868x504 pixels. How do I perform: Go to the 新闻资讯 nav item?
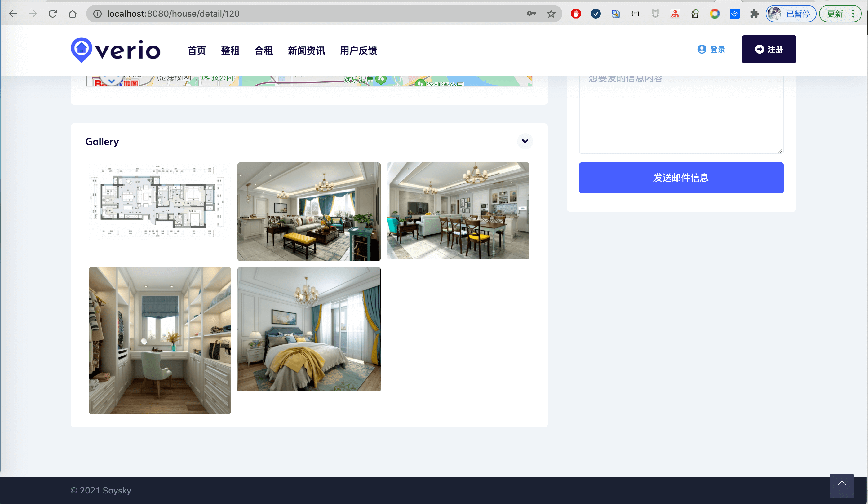tap(306, 51)
